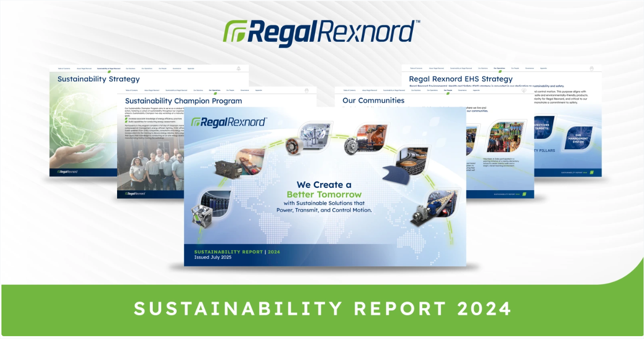Open Governance tab on EHS Strategy page
The height and width of the screenshot is (339, 644).
pos(529,68)
